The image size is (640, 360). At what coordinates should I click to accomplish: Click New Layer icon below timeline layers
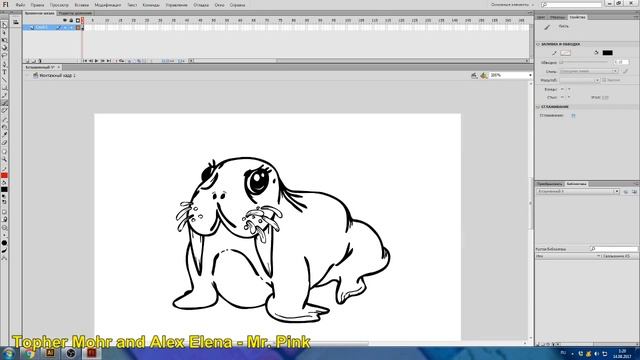tap(27, 61)
